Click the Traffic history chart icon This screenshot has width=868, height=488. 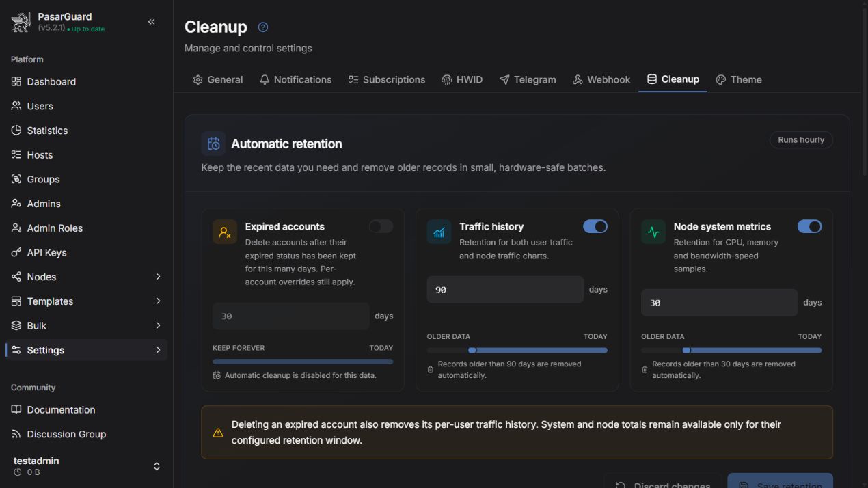coord(439,232)
